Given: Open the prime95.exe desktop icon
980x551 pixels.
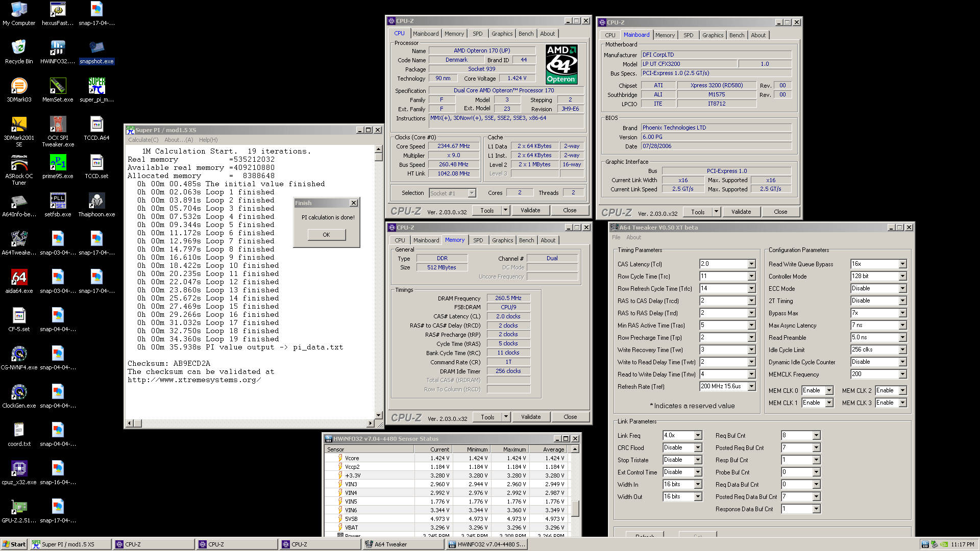Looking at the screenshot, I should click(x=58, y=163).
